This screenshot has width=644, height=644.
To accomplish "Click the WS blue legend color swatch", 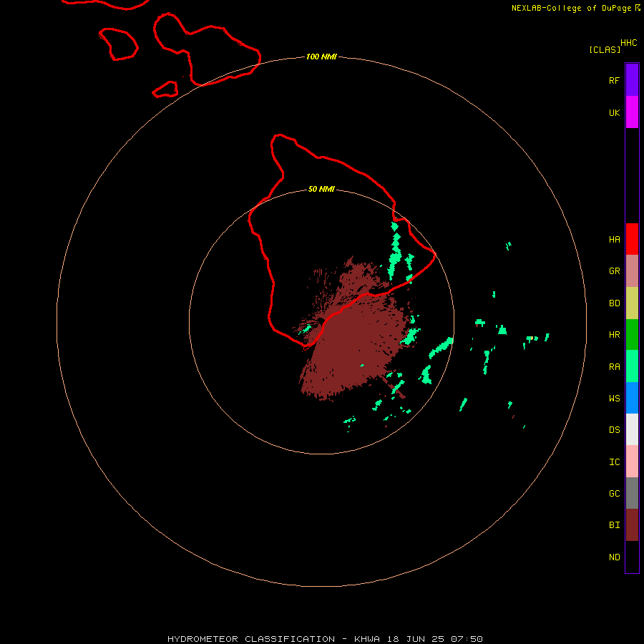I will click(x=632, y=398).
